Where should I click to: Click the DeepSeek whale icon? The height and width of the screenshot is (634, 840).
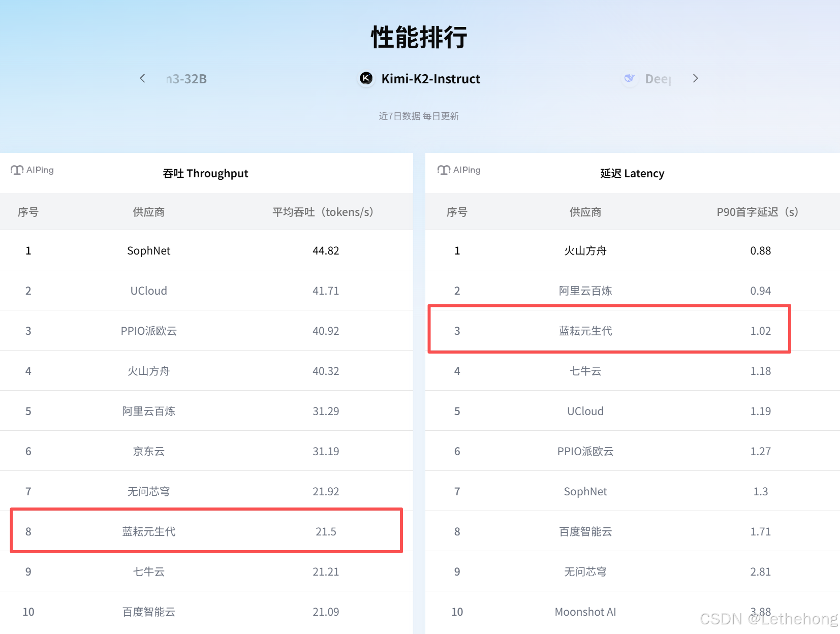630,78
